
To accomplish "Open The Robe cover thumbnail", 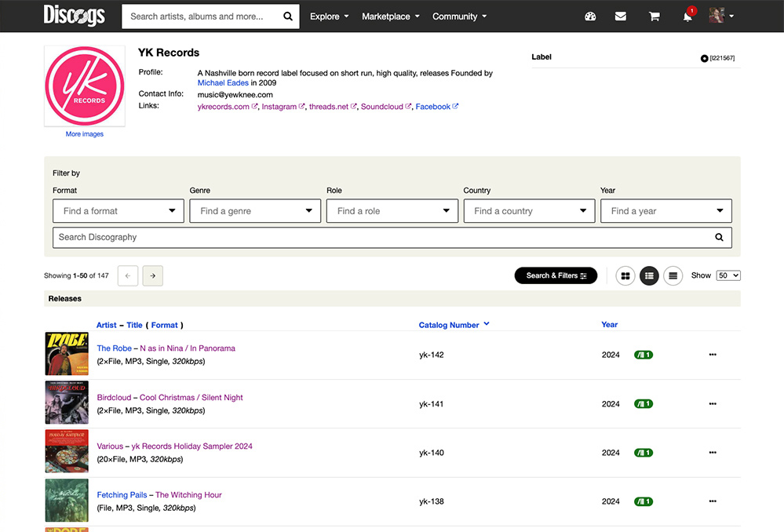I will [67, 354].
